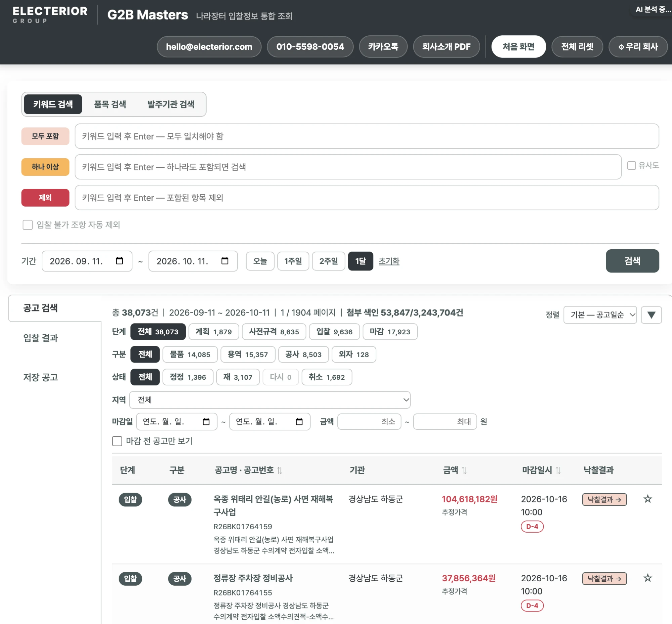Open 회사소개 PDF
672x624 pixels.
pos(446,47)
